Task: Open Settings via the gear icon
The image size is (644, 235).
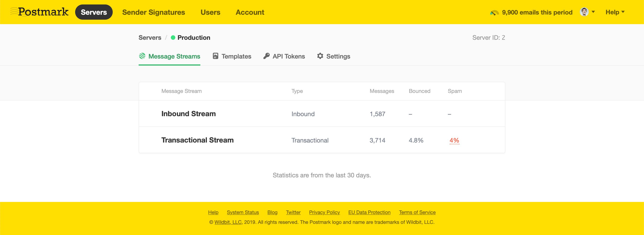Action: coord(320,56)
